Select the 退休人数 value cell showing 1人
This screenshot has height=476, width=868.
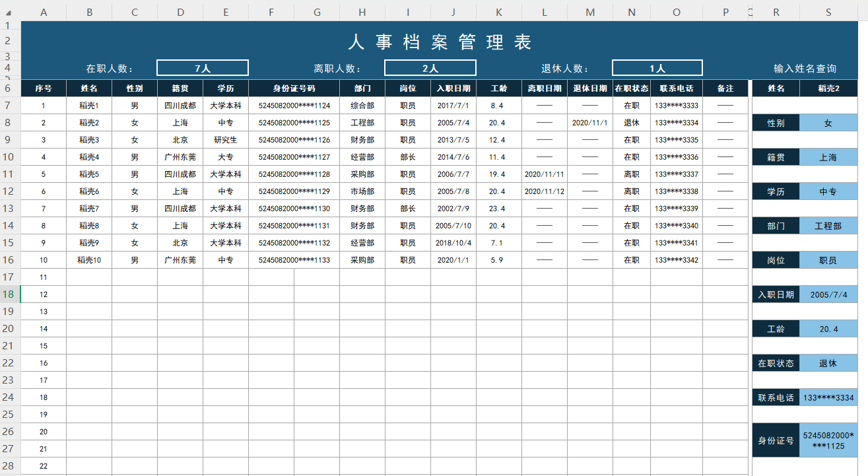[x=657, y=67]
